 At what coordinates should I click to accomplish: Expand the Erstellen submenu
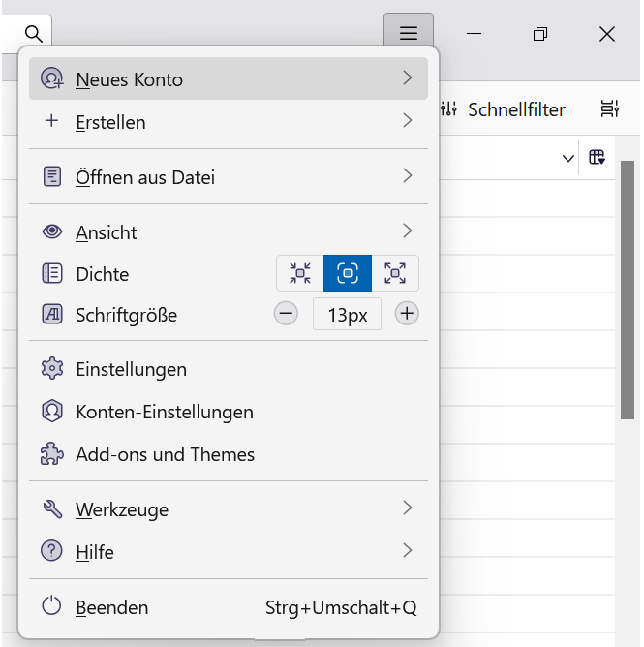(228, 122)
